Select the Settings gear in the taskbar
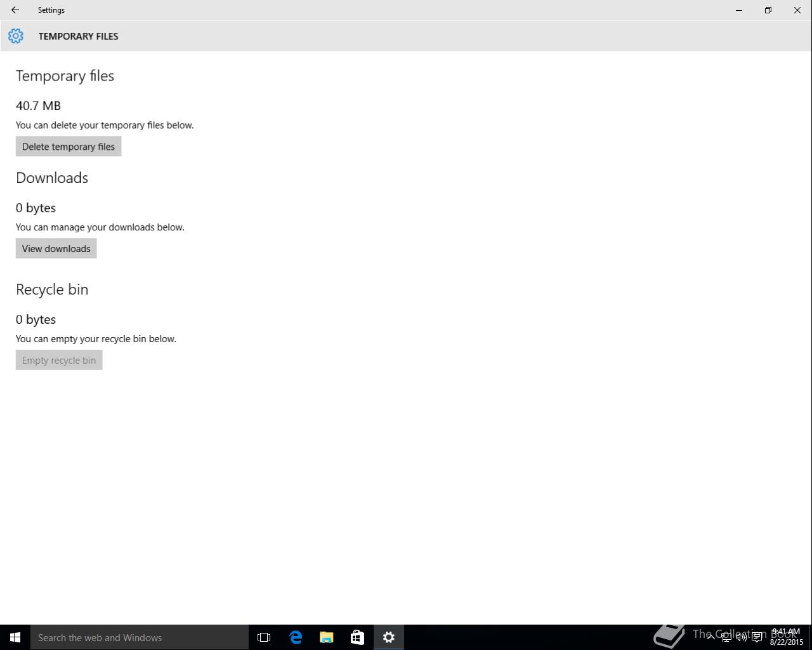The image size is (812, 650). point(389,637)
